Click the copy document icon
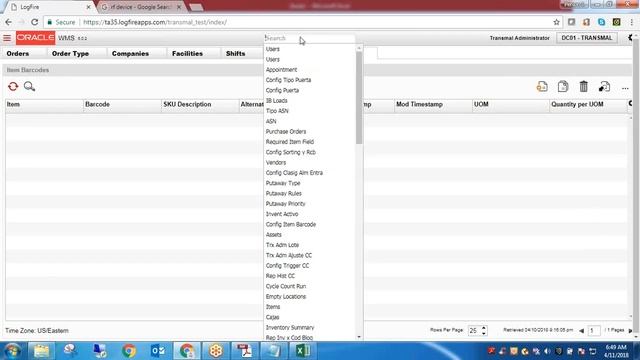 (x=563, y=87)
